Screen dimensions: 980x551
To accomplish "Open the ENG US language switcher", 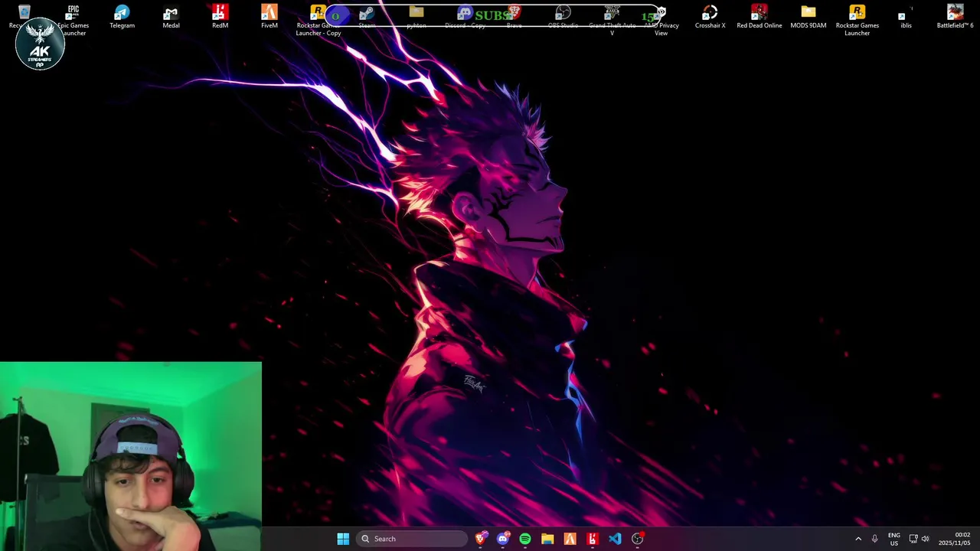I will click(894, 539).
